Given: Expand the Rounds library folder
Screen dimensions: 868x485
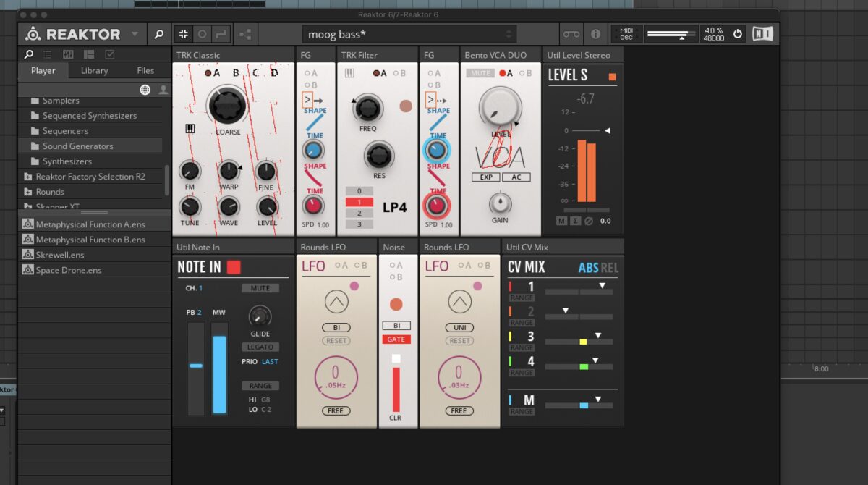Looking at the screenshot, I should 49,191.
